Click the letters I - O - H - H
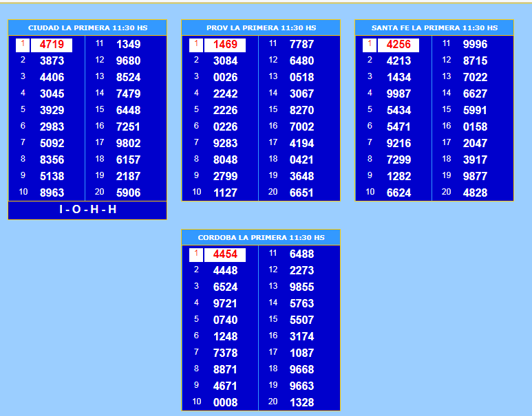The height and width of the screenshot is (416, 532). (87, 210)
